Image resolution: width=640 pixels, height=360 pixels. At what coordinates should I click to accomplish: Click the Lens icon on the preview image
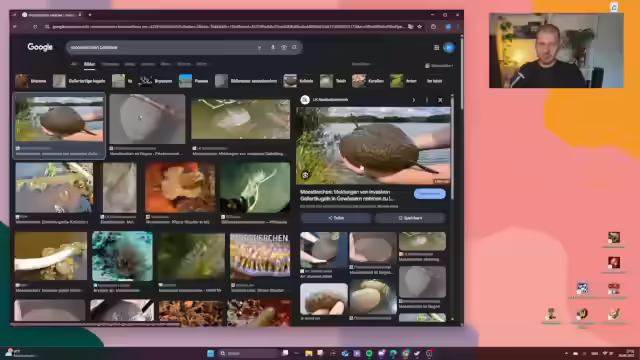[x=305, y=175]
